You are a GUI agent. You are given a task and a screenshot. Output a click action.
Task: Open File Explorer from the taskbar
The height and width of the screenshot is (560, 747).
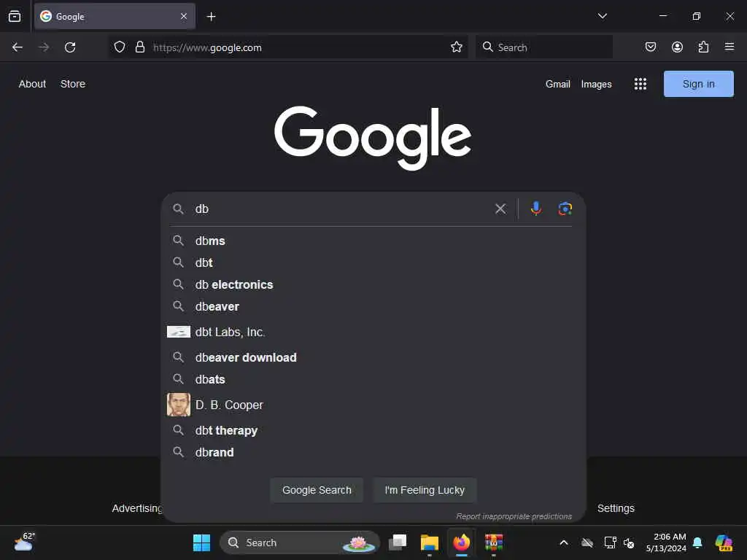[x=429, y=542]
